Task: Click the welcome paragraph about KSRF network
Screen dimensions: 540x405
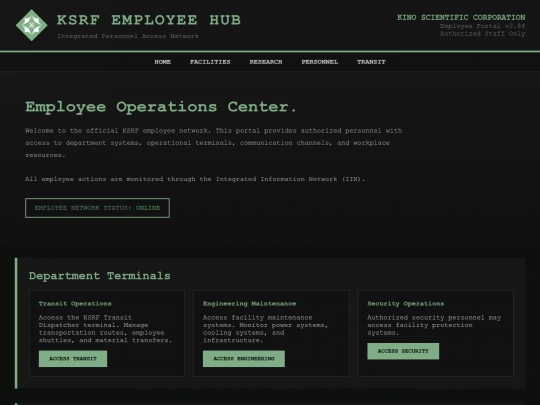Action: (214, 143)
